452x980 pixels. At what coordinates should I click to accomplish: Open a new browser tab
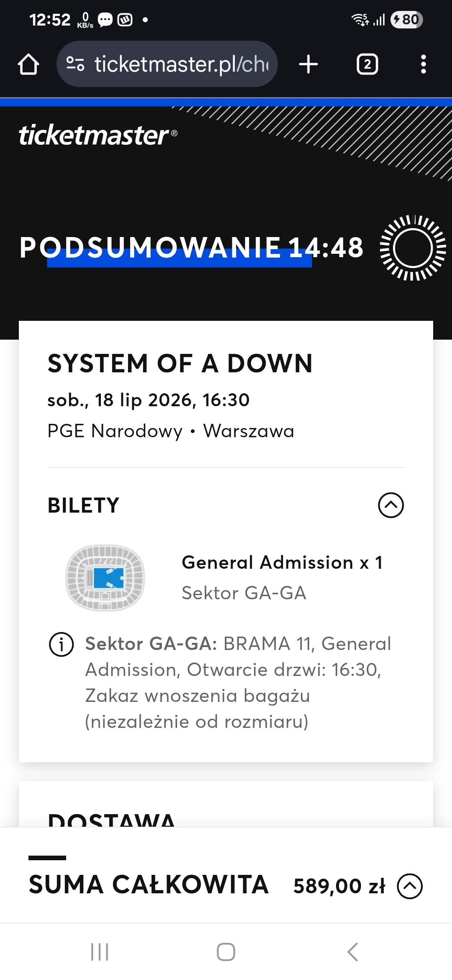click(x=308, y=64)
